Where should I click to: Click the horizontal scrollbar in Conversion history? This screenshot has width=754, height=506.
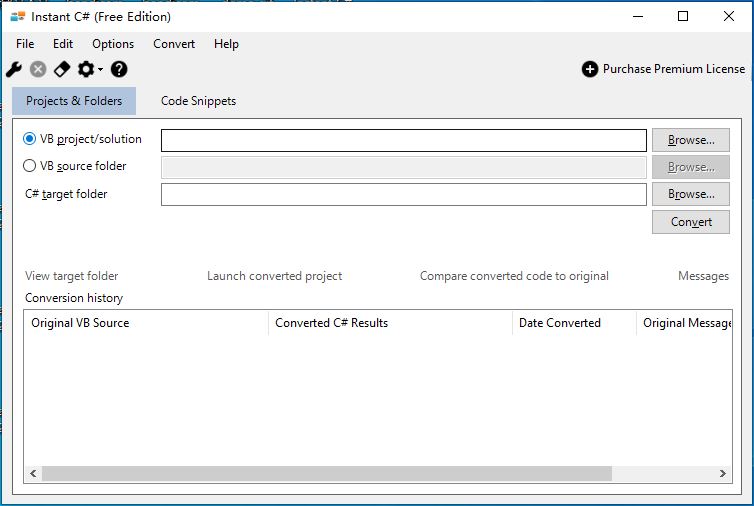click(326, 474)
